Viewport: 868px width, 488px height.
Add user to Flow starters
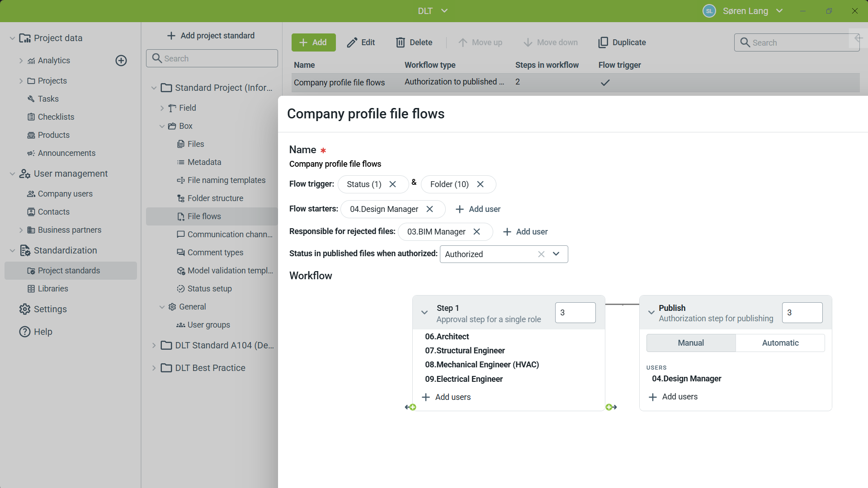[x=478, y=209]
